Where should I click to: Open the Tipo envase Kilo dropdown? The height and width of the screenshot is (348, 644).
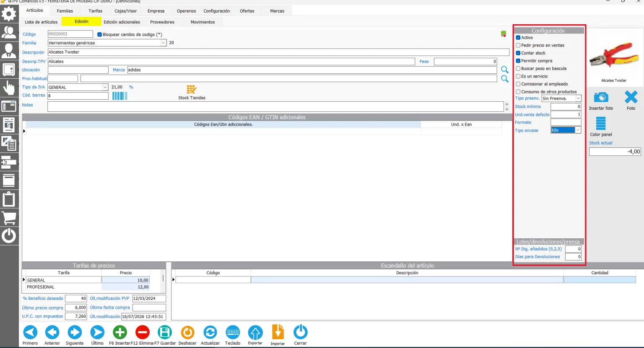578,130
